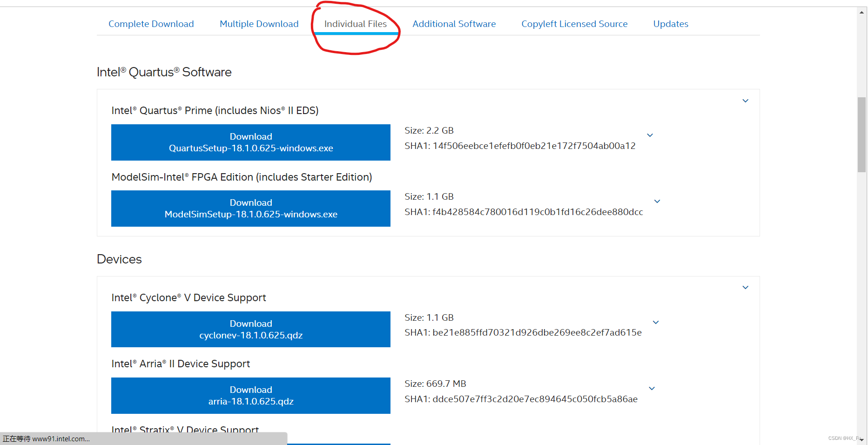Expand details chevron next to Arria II SHA1
The image size is (868, 445).
[x=652, y=389]
